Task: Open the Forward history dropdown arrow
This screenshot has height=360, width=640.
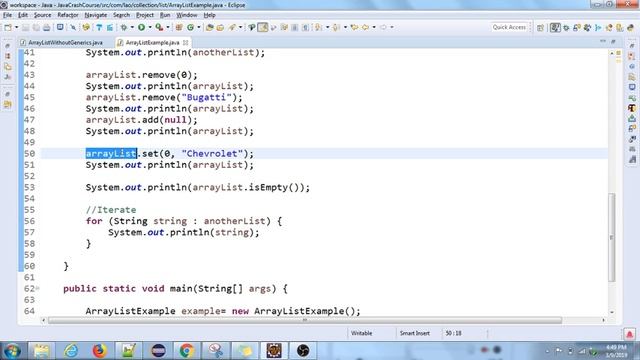Action: tap(392, 27)
